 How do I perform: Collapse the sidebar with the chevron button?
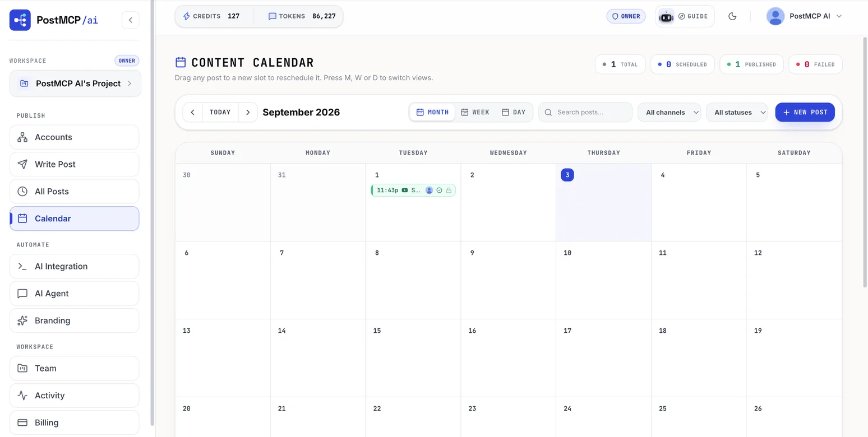pos(131,20)
